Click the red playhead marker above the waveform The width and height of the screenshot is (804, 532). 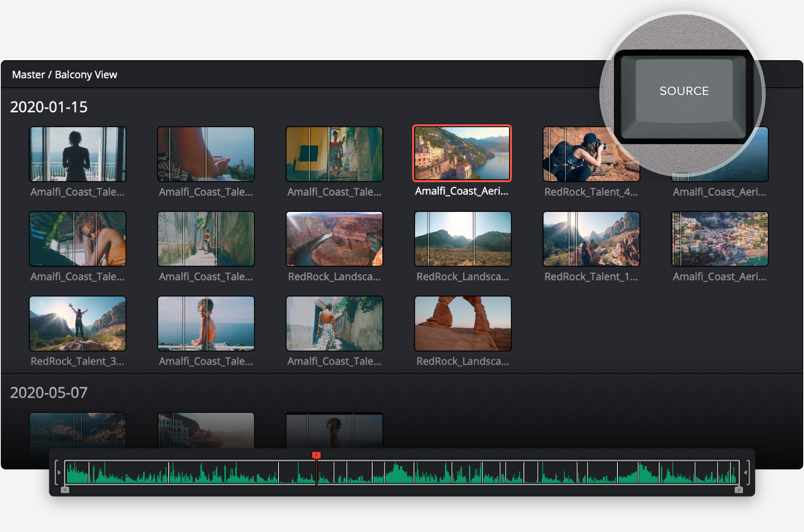317,455
